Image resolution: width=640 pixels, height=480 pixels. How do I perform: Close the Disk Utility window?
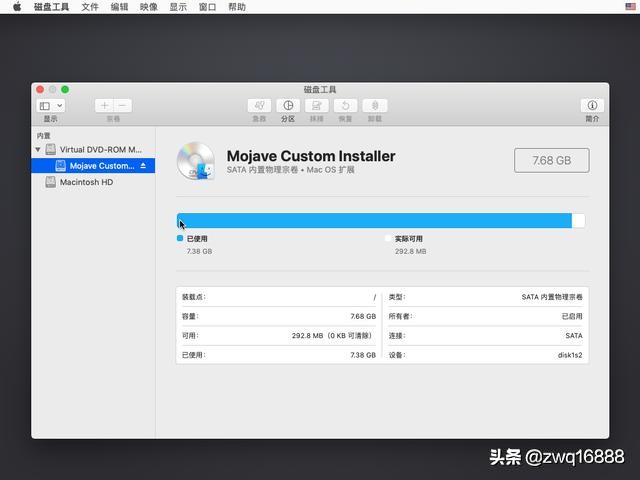[40, 89]
